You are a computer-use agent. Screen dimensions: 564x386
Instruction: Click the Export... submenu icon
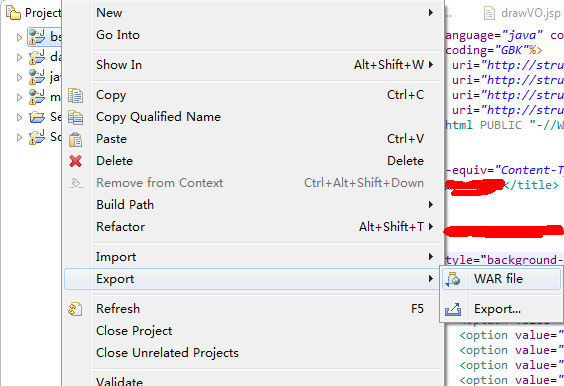[453, 309]
